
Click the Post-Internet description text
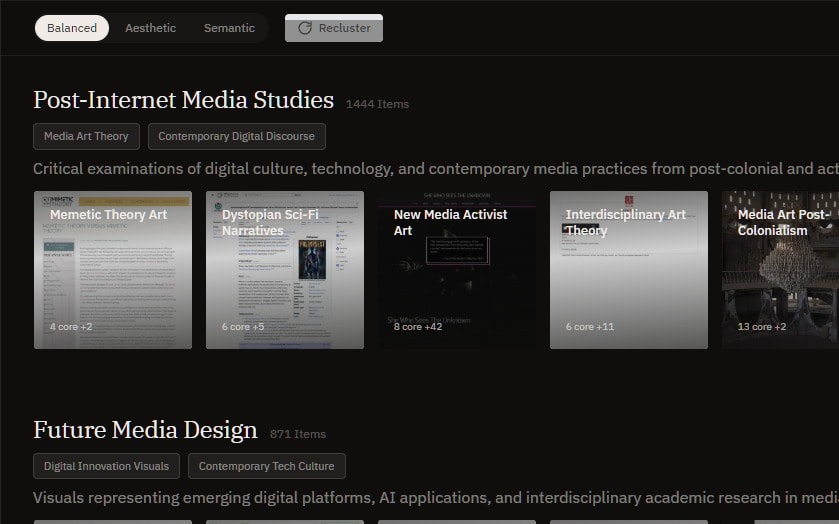click(436, 169)
